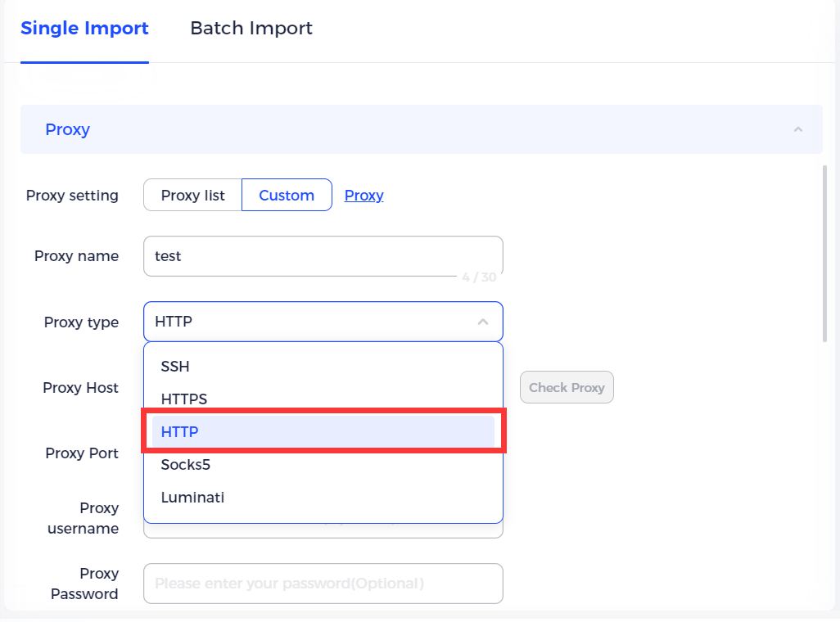Open the Proxy type combo box
The width and height of the screenshot is (840, 622).
pos(323,322)
